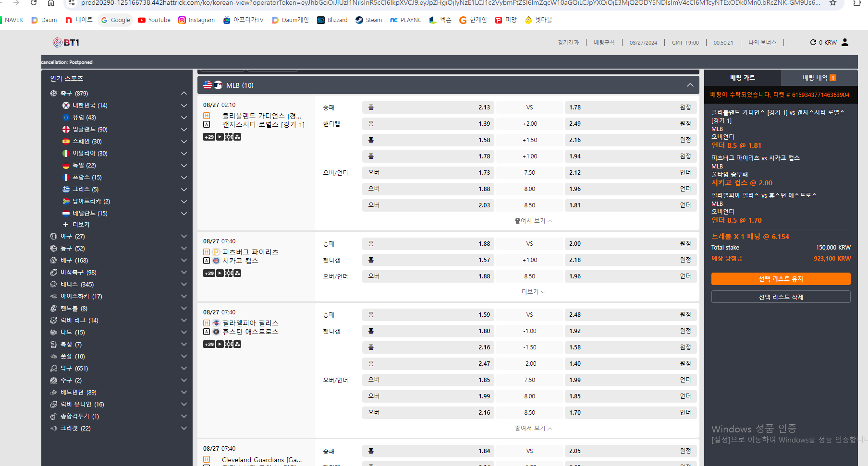Open the 독일 (22) league row

(x=124, y=165)
